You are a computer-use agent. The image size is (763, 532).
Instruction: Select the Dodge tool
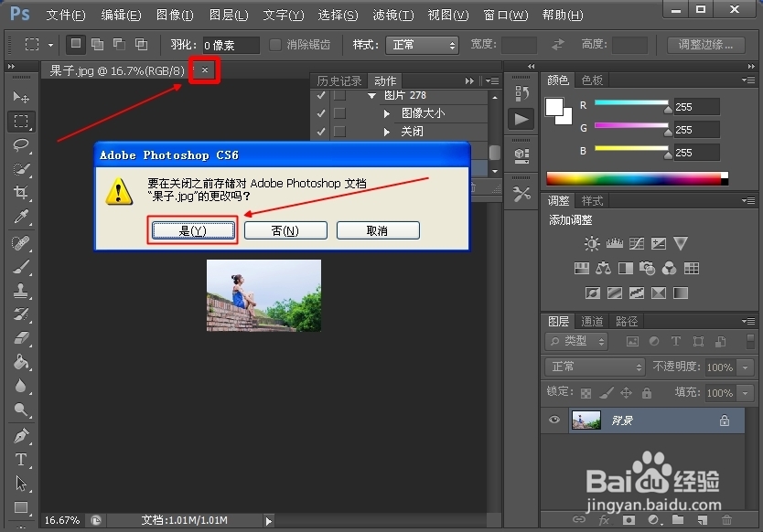coord(20,410)
